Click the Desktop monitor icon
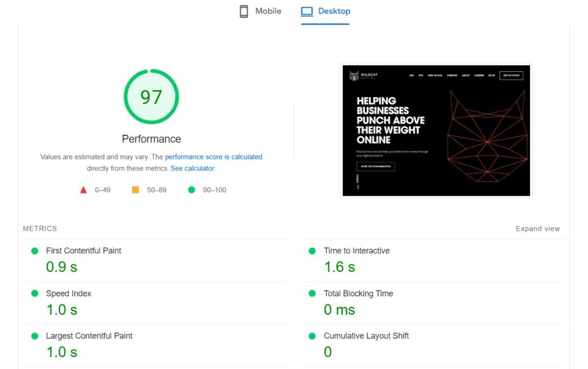Image resolution: width=588 pixels, height=369 pixels. click(x=307, y=11)
